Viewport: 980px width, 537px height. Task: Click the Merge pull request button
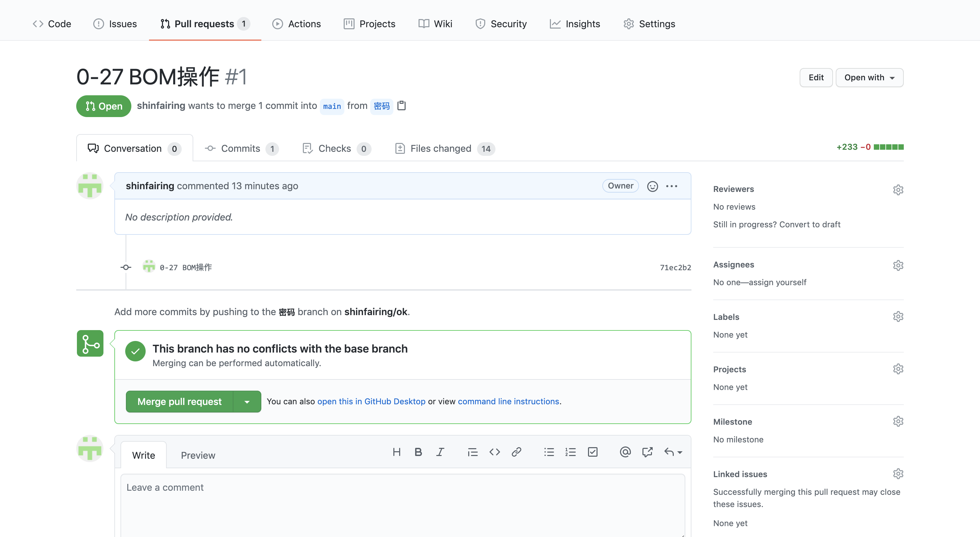pos(179,402)
